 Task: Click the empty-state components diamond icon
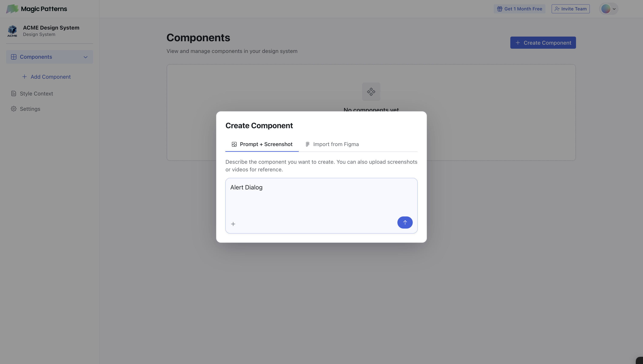click(371, 92)
